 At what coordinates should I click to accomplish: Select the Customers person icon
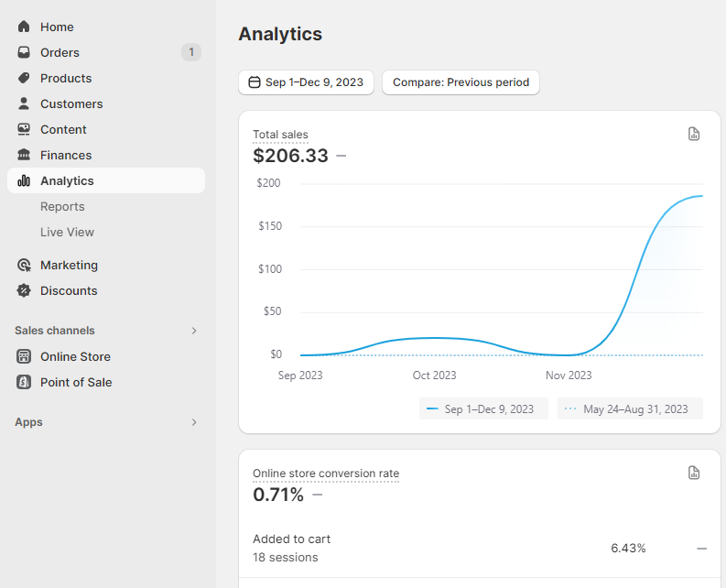(x=24, y=103)
